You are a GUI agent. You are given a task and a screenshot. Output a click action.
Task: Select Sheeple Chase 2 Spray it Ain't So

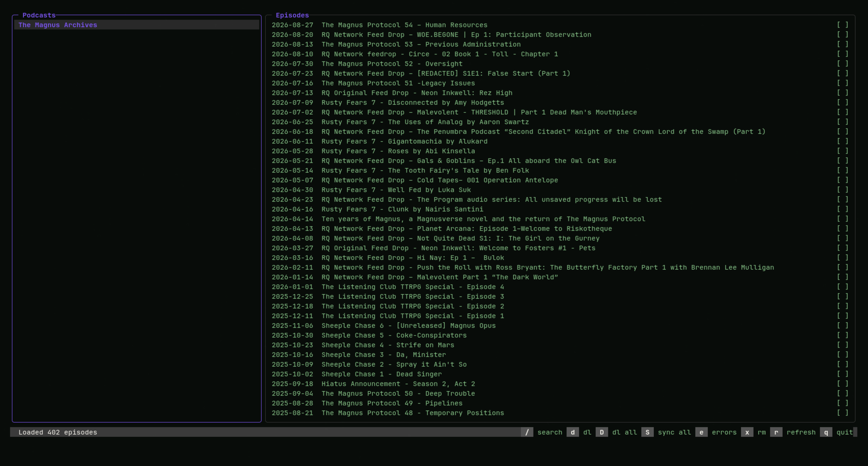tap(560, 364)
